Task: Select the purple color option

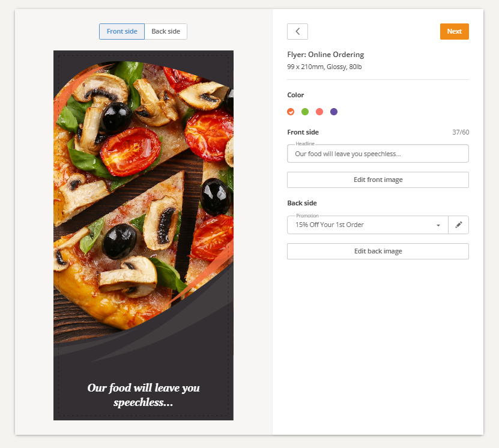Action: click(x=333, y=112)
